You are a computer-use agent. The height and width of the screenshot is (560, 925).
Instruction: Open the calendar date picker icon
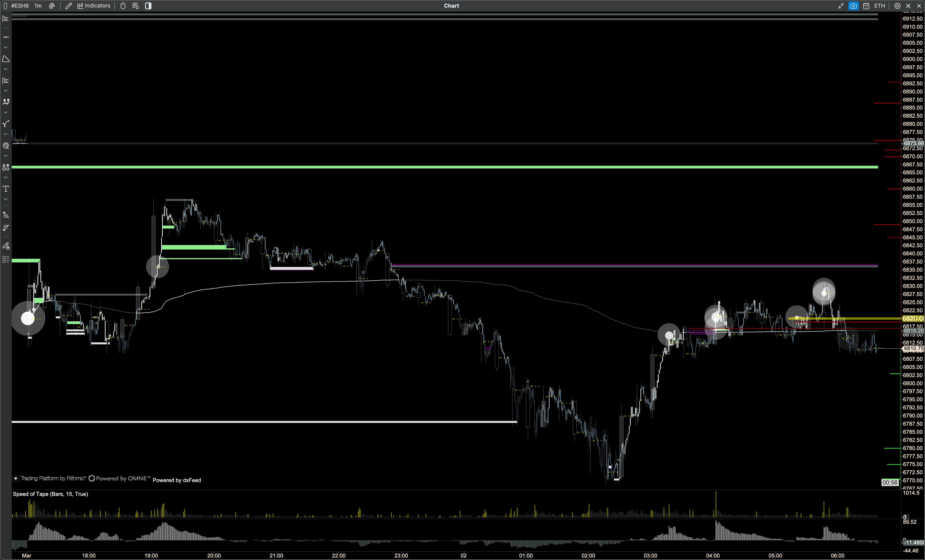(866, 6)
